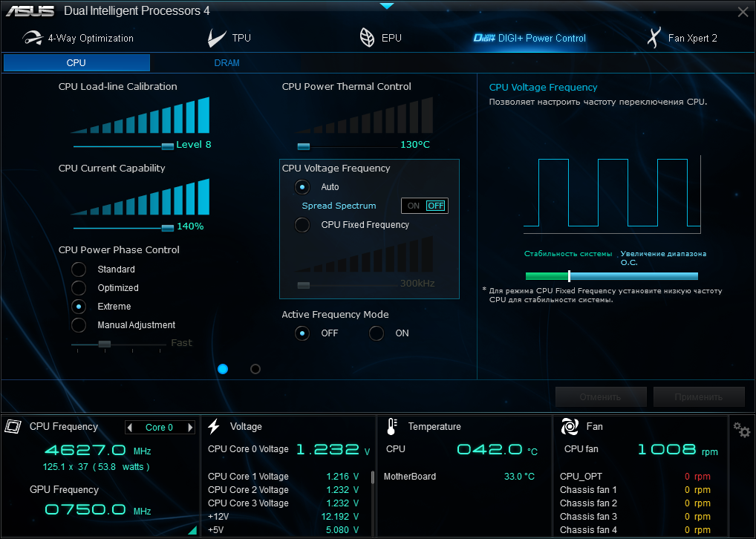Screen dimensions: 756x539
Task: Click the 4627.0 MHz CPU frequency readout
Action: click(x=98, y=451)
